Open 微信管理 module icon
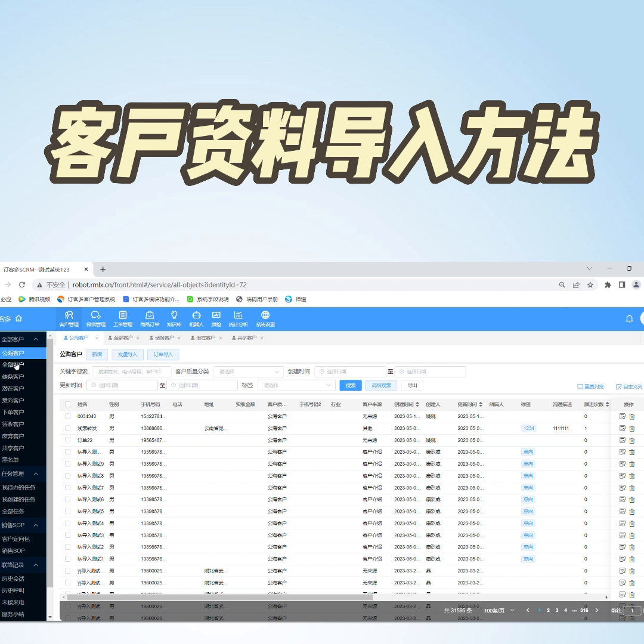Image resolution: width=644 pixels, height=644 pixels. tap(95, 318)
